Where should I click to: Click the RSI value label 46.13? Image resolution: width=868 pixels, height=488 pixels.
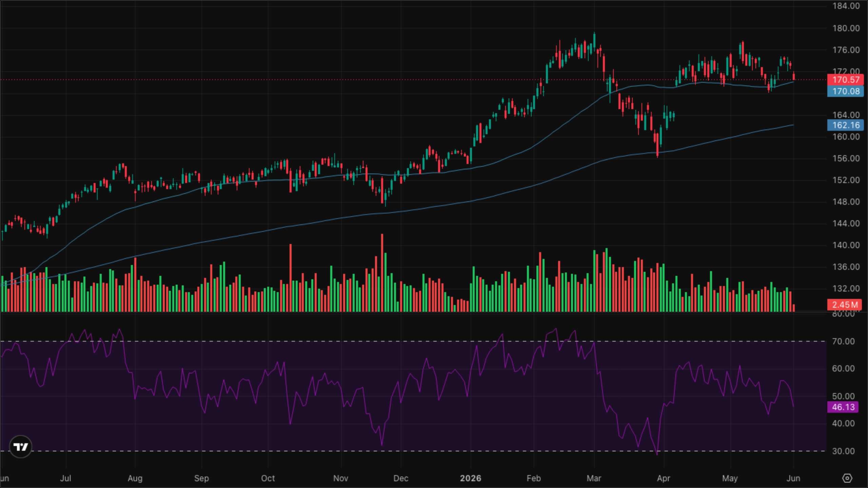pyautogui.click(x=843, y=407)
